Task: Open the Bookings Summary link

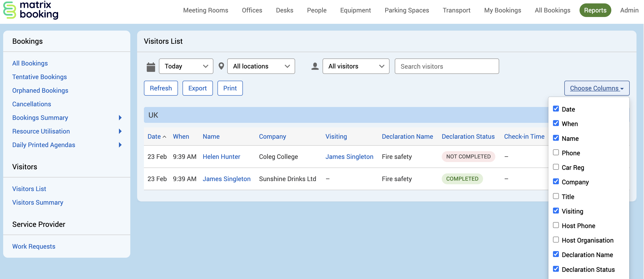Action: tap(40, 118)
